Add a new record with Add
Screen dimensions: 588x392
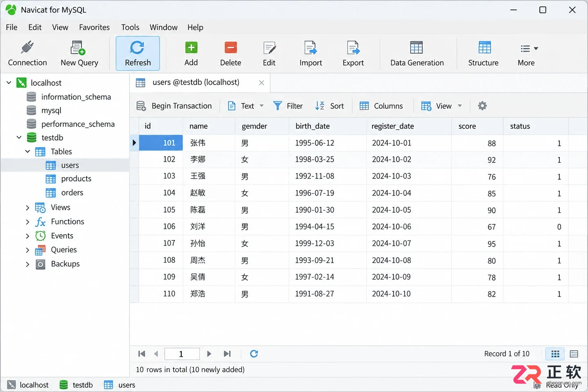[x=191, y=53]
